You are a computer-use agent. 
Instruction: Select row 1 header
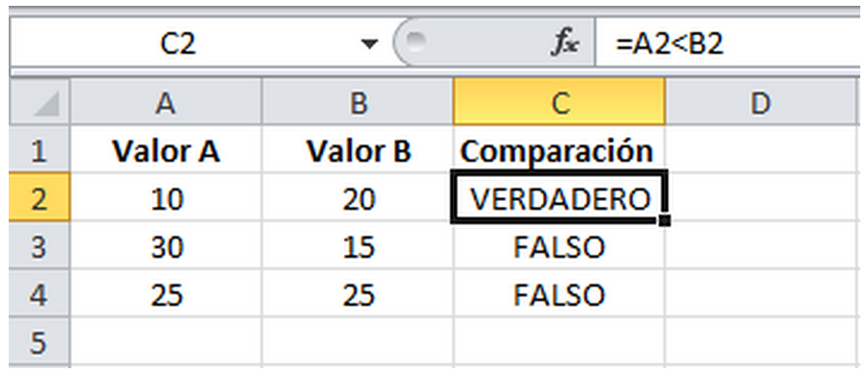[40, 150]
